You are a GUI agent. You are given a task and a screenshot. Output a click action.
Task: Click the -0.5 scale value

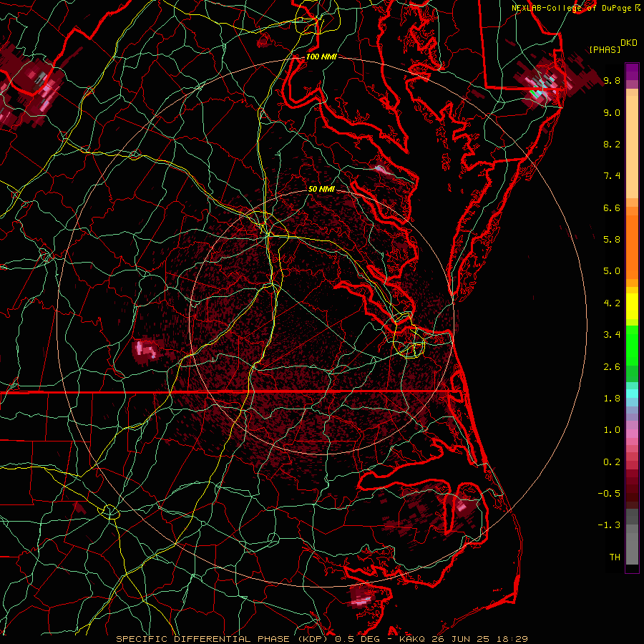609,494
